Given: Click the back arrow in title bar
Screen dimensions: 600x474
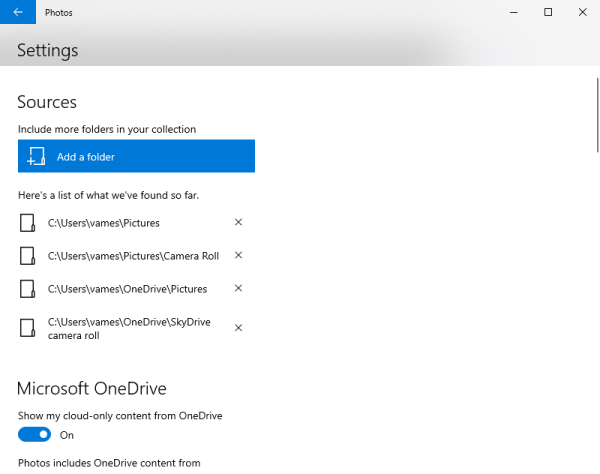Looking at the screenshot, I should (18, 12).
